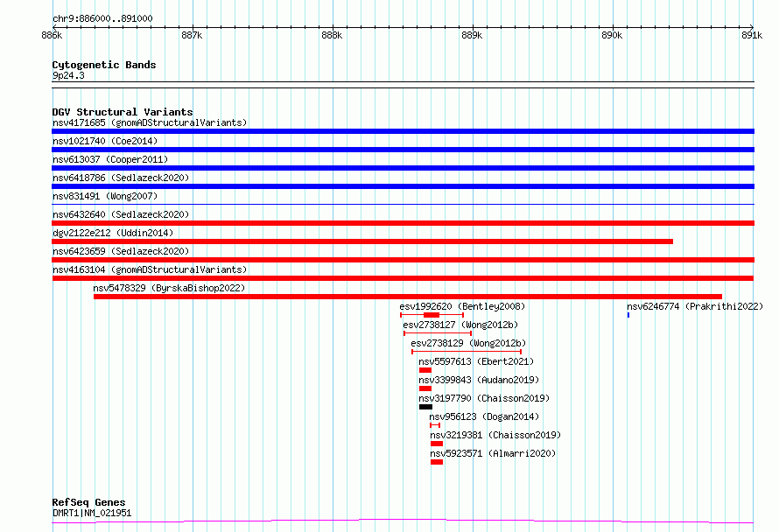Click the dgv2122e212 red variant bar
779x532 pixels.
[x=362, y=241]
